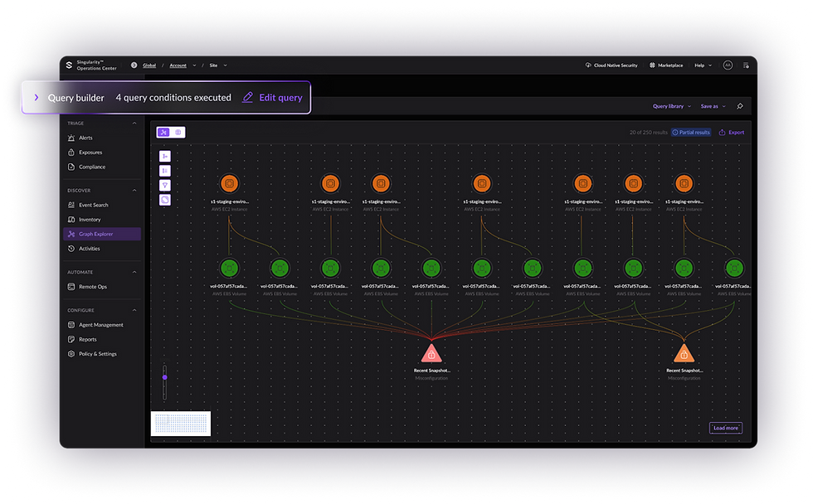This screenshot has height=504, width=813.
Task: Collapse the Configure section
Action: click(x=134, y=310)
